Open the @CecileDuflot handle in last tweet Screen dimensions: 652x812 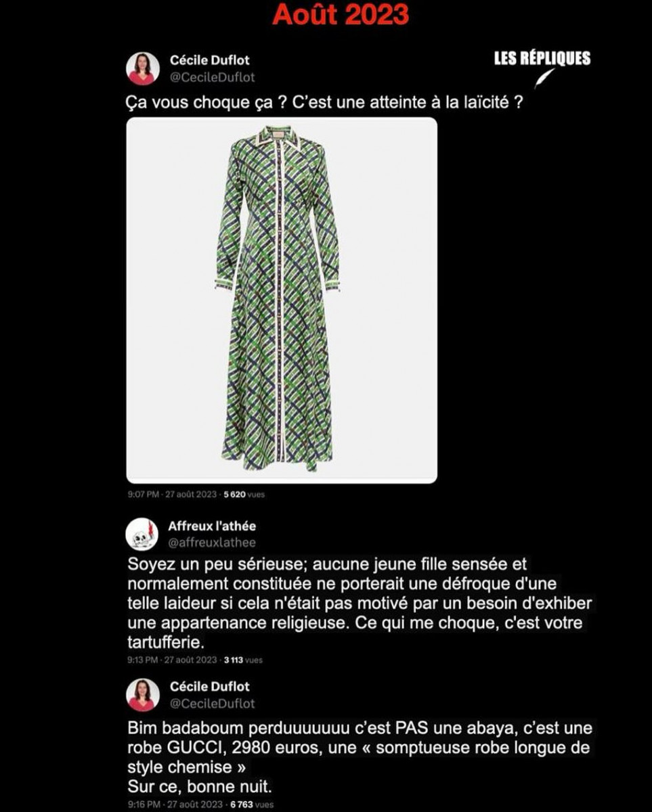coord(213,704)
